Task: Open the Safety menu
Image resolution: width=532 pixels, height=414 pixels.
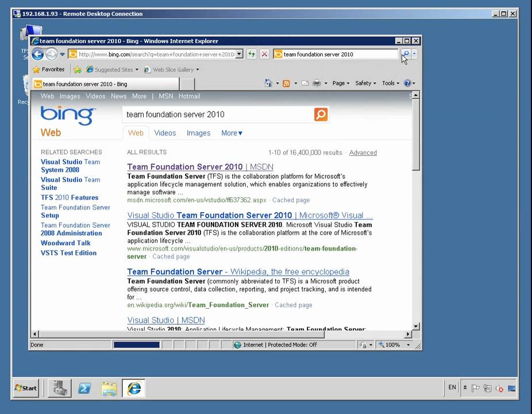Action: [x=365, y=83]
